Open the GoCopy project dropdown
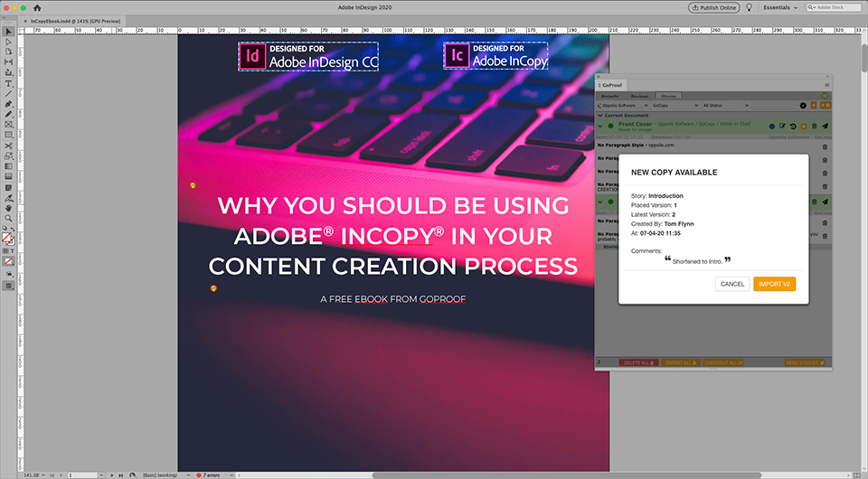The image size is (868, 479). (675, 105)
